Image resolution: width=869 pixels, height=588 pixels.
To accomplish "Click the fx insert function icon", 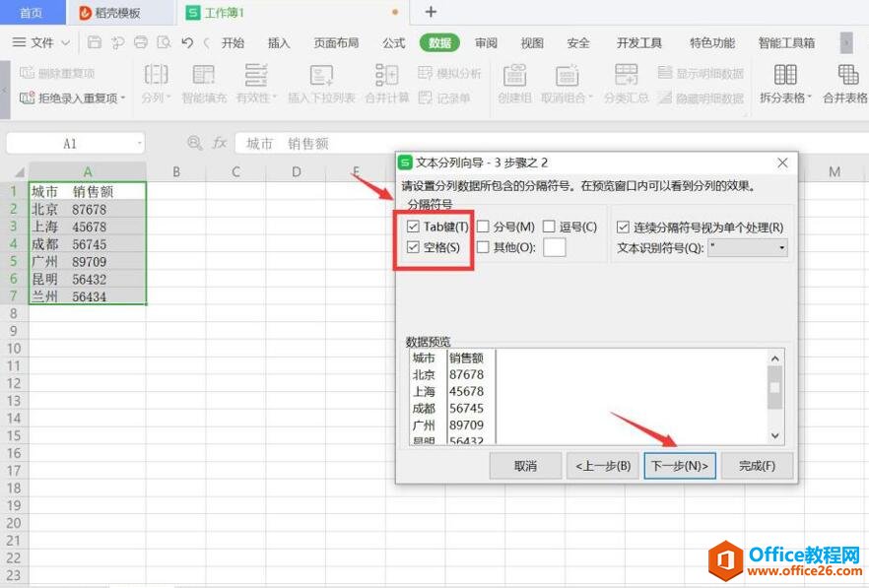I will pyautogui.click(x=220, y=143).
